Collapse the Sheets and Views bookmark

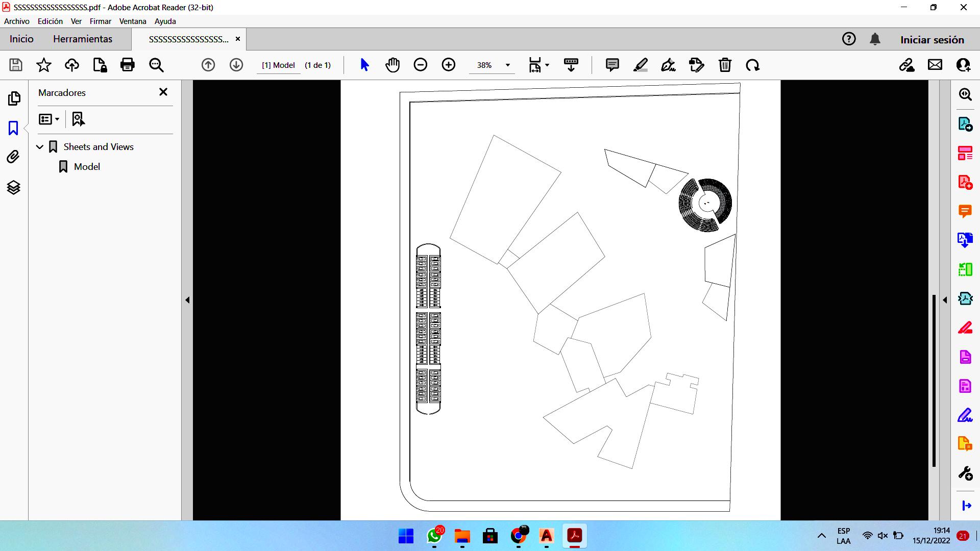point(40,147)
